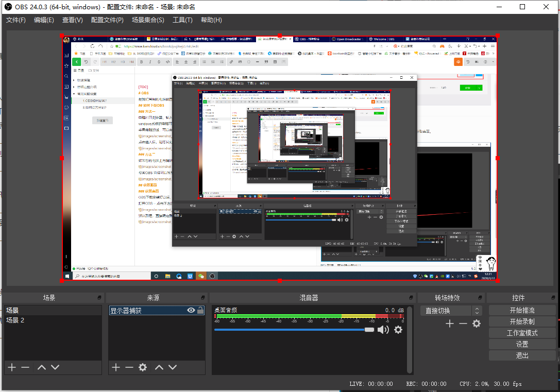Click the preview canvas screen capture
This screenshot has height=392, width=560.
point(280,158)
